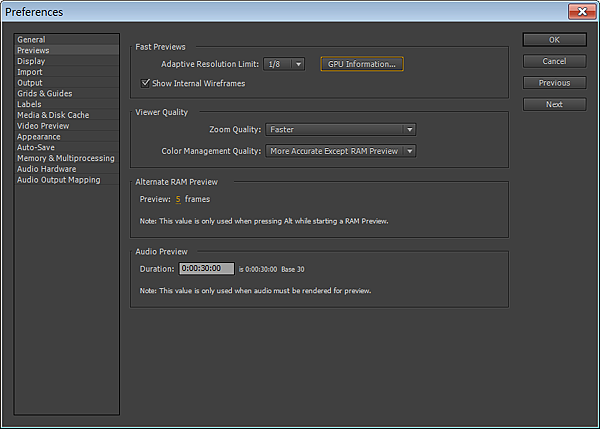Toggle Show Internal Wireframes checkbox

145,83
